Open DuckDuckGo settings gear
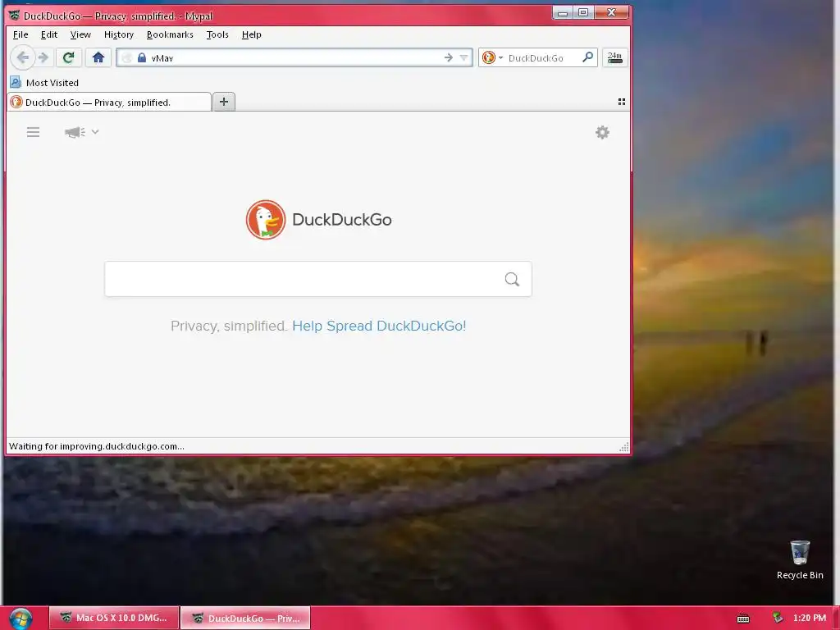Screen dimensions: 840x630 click(602, 132)
